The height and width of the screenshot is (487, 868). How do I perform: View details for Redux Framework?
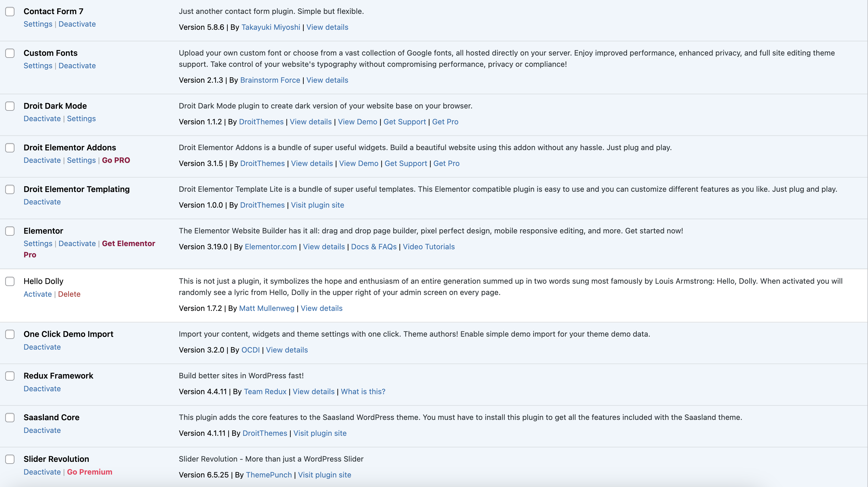[314, 392]
